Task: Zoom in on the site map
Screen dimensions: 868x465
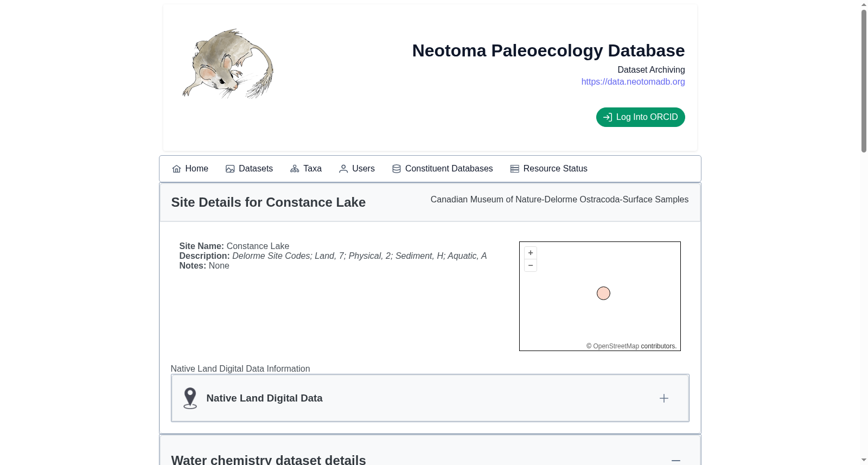Action: tap(531, 253)
